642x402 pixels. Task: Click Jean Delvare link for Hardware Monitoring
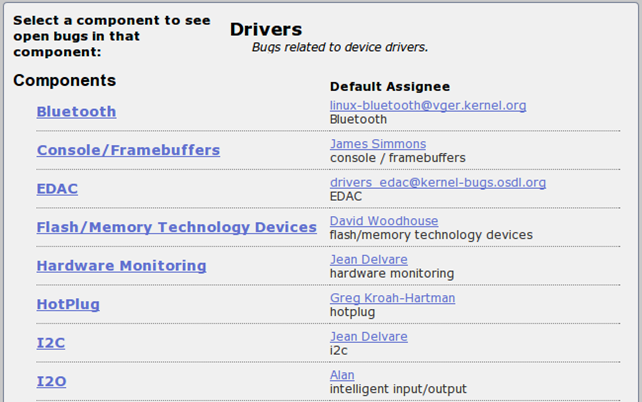point(369,259)
